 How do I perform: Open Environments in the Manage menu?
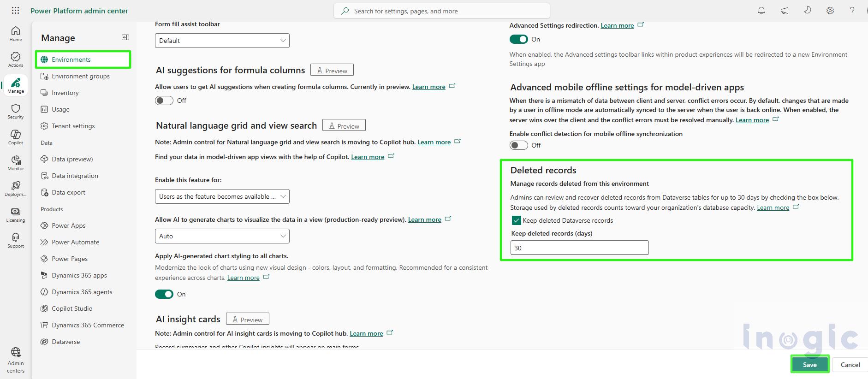tap(83, 59)
